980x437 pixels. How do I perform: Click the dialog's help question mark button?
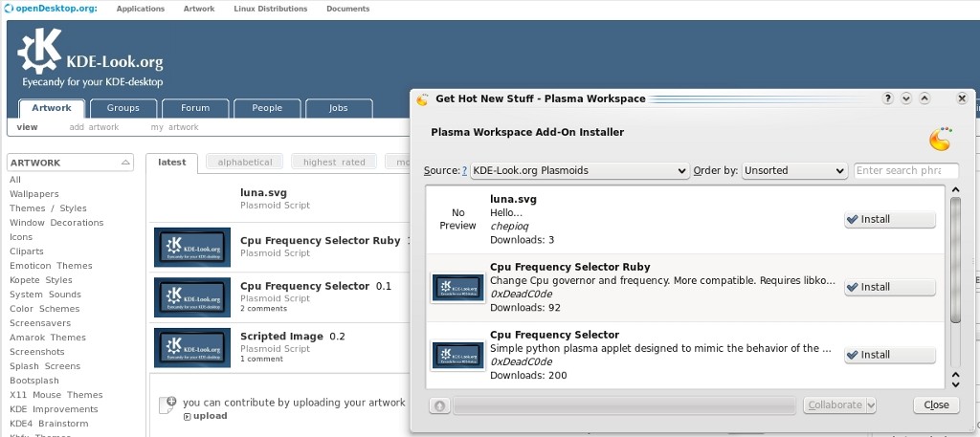click(889, 98)
